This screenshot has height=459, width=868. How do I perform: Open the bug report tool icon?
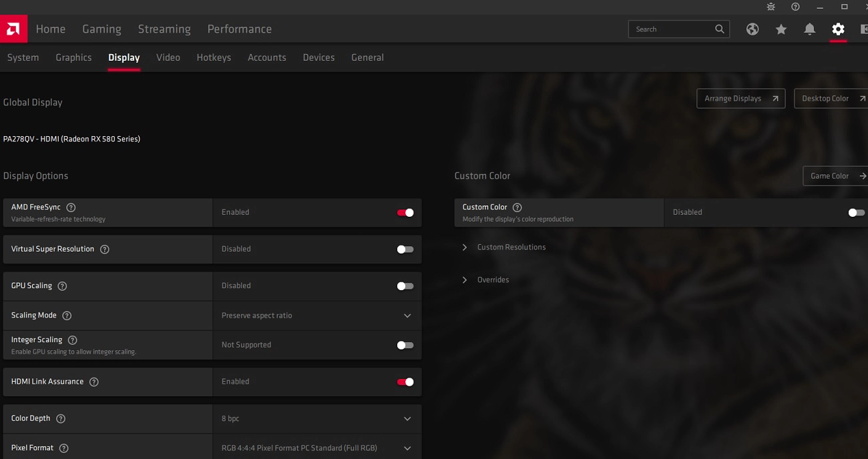pyautogui.click(x=771, y=7)
